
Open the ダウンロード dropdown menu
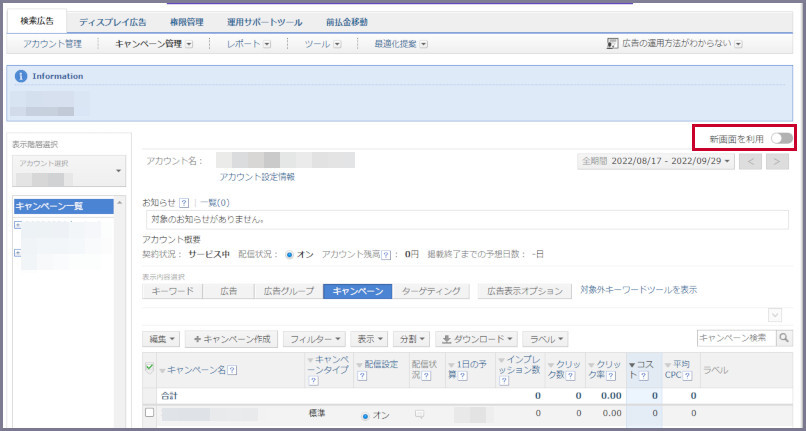[476, 339]
